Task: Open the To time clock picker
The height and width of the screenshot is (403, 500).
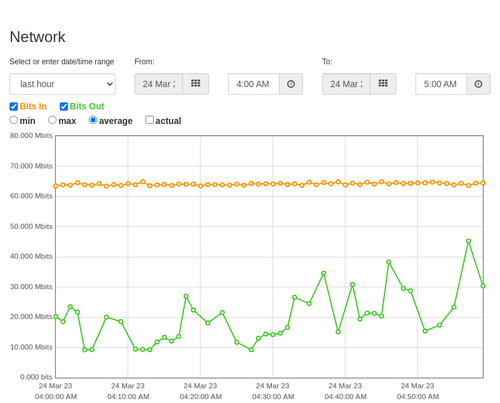Action: tap(478, 84)
